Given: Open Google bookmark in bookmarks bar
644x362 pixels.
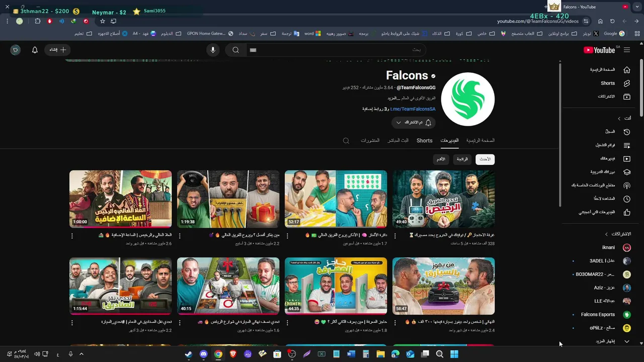Looking at the screenshot, I should tap(614, 34).
